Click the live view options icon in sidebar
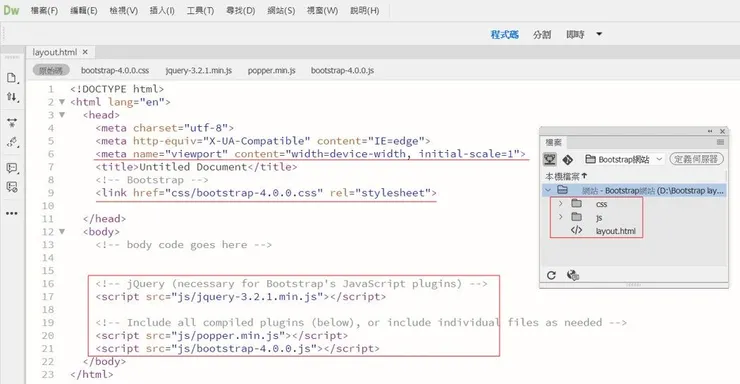740x384 pixels. pos(12,123)
